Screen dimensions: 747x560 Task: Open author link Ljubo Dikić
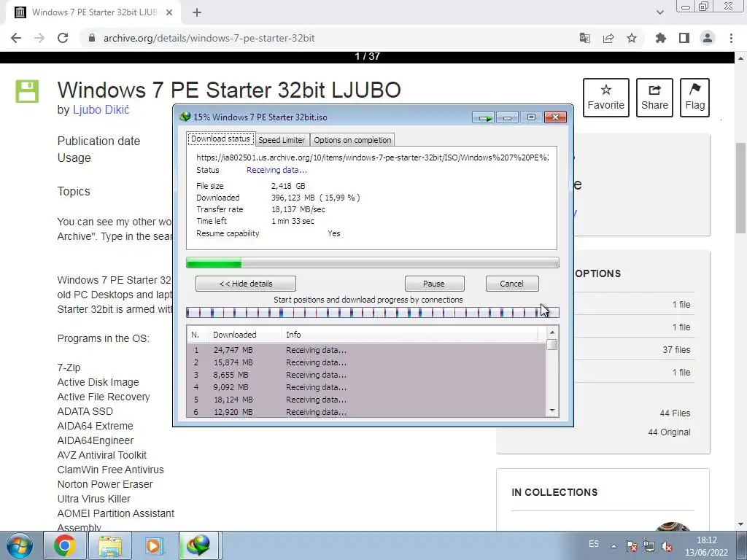coord(101,109)
